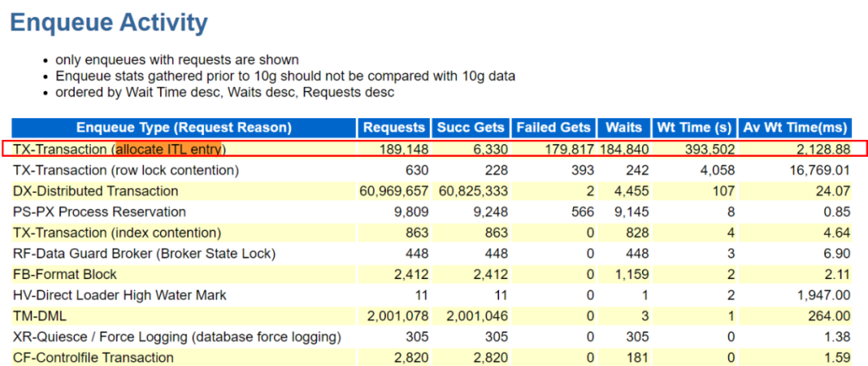Click the Enqueue Activity heading
This screenshot has height=366, width=868.
pyautogui.click(x=109, y=23)
